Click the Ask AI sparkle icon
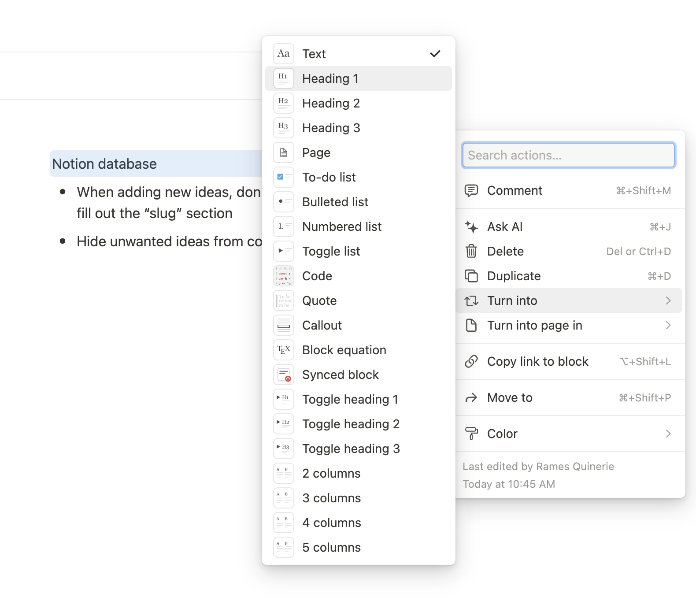The image size is (696, 616). point(471,227)
